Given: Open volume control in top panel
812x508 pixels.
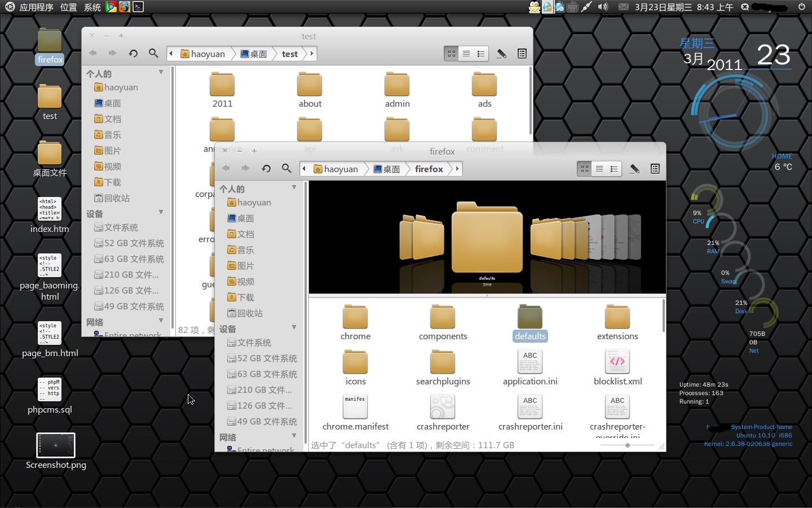Looking at the screenshot, I should pyautogui.click(x=603, y=7).
